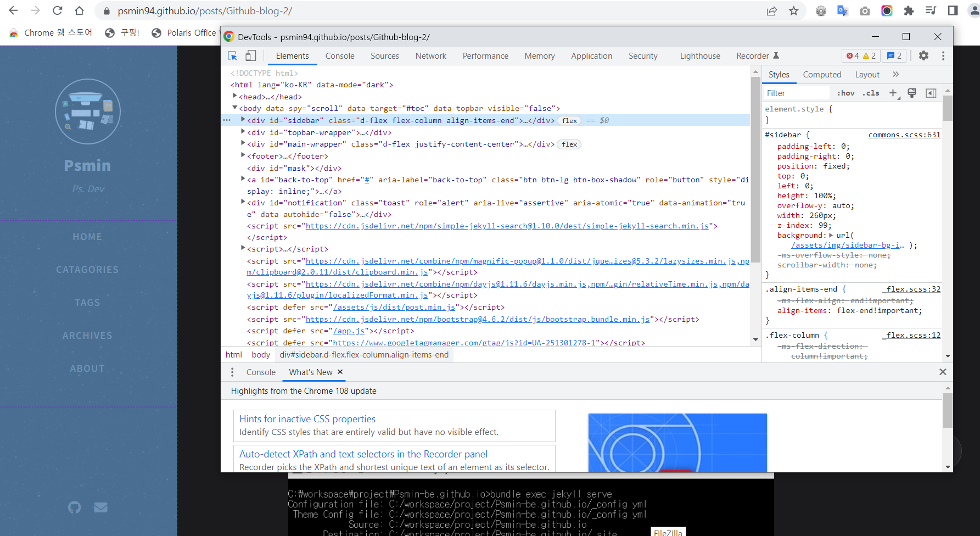Image resolution: width=980 pixels, height=536 pixels.
Task: Close the What's New drawer tab
Action: coord(340,372)
